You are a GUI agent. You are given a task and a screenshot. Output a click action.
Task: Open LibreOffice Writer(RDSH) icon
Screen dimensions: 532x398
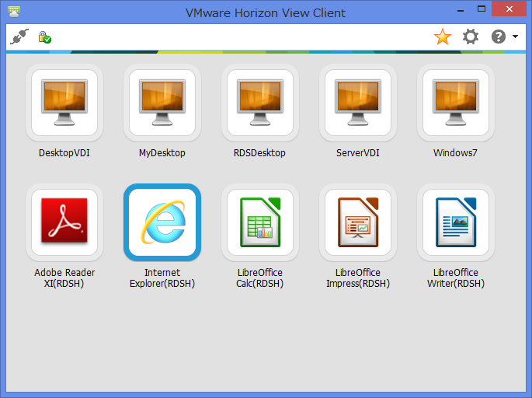point(455,222)
